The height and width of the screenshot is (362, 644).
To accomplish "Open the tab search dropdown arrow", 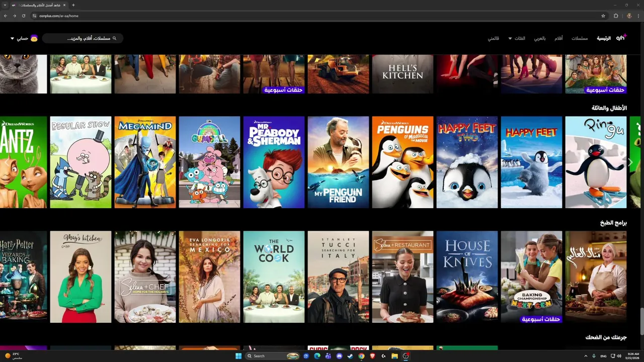I will [6, 5].
